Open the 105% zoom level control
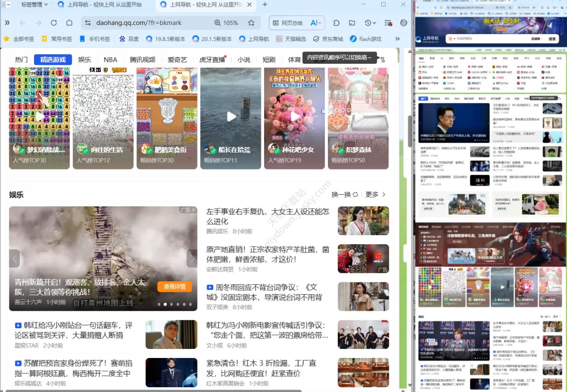 click(x=226, y=23)
